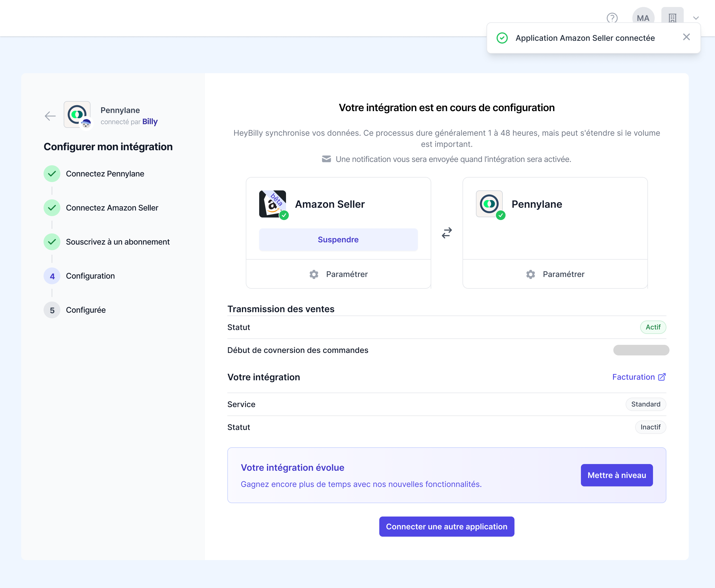
Task: Open the Connectez Pennylane step label
Action: [105, 174]
